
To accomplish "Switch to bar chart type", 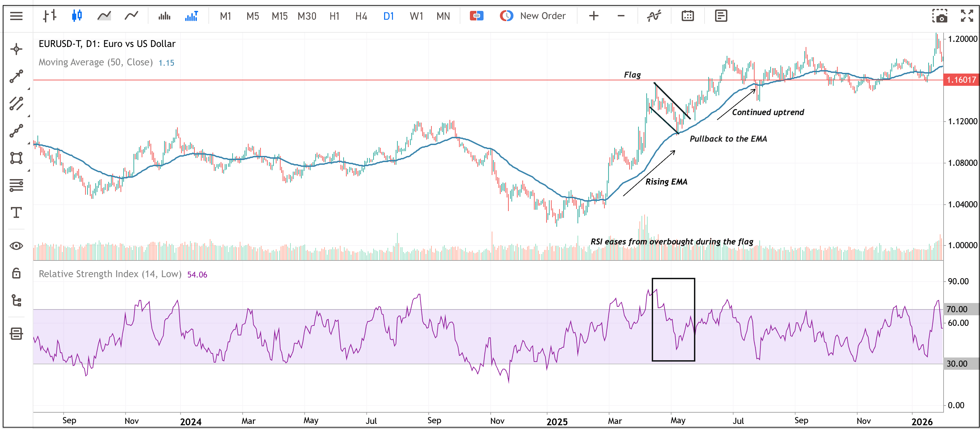I will 49,16.
